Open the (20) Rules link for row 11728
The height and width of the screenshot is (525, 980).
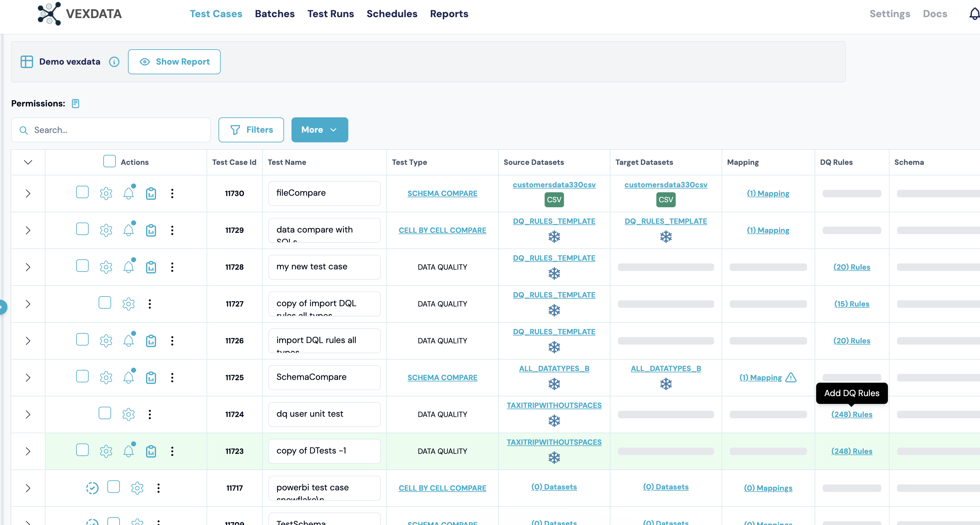pyautogui.click(x=851, y=267)
